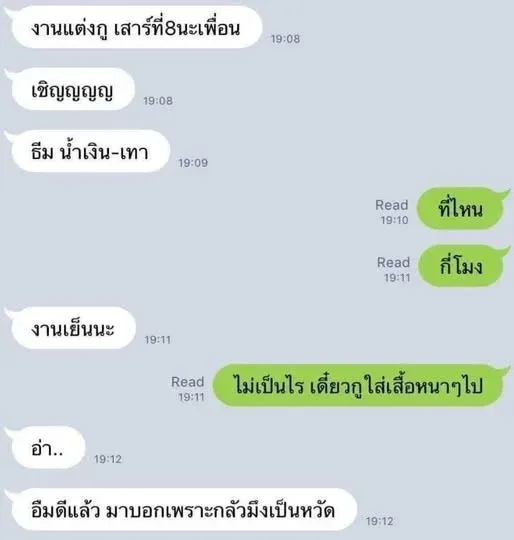Image resolution: width=514 pixels, height=540 pixels.
Task: Tap the 'เชิญญญญ' message bubble
Action: pyautogui.click(x=72, y=90)
